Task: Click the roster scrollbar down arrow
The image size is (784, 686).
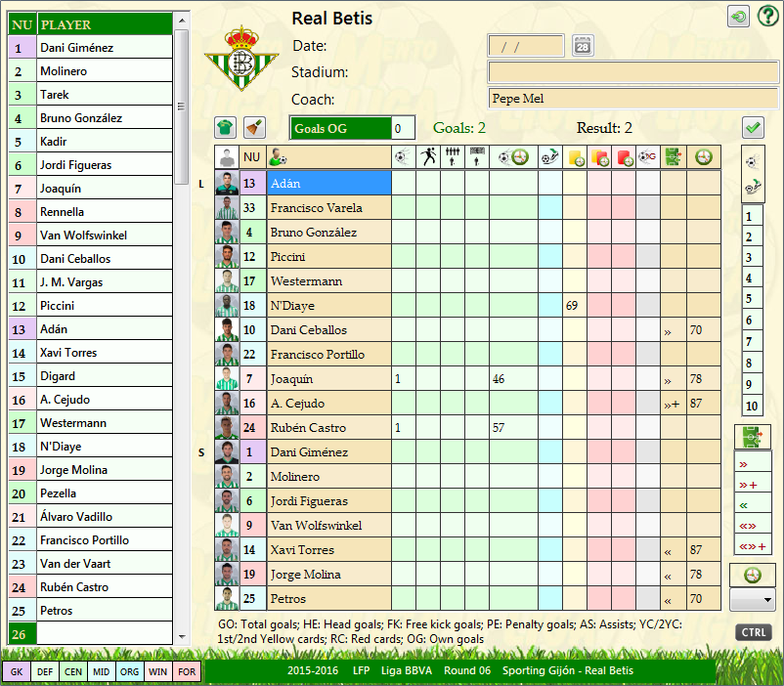Action: point(182,636)
